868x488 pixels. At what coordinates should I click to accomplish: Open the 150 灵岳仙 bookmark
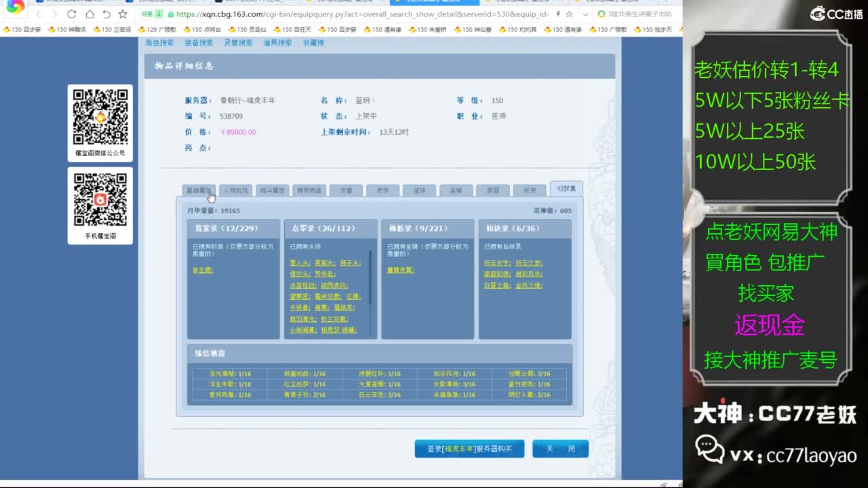click(x=247, y=30)
